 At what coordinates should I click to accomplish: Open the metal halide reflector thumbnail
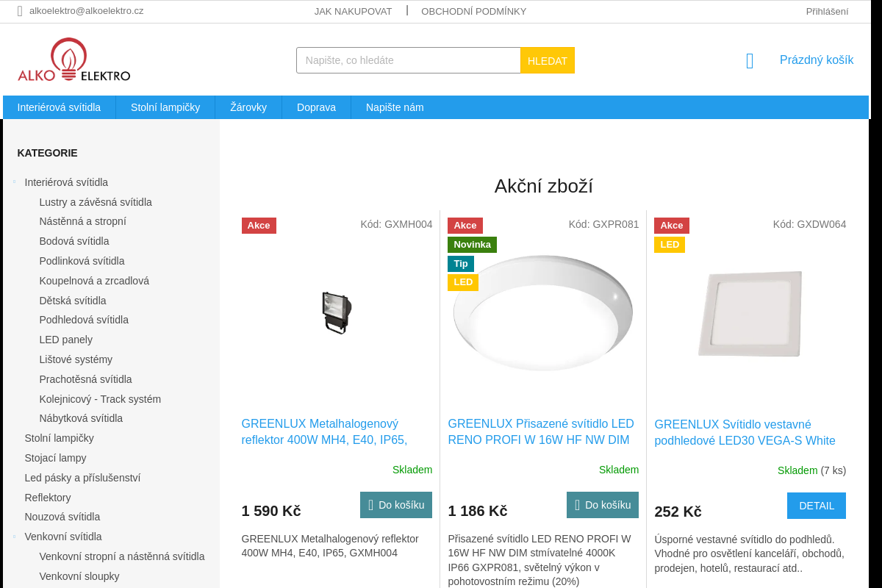[x=337, y=312]
